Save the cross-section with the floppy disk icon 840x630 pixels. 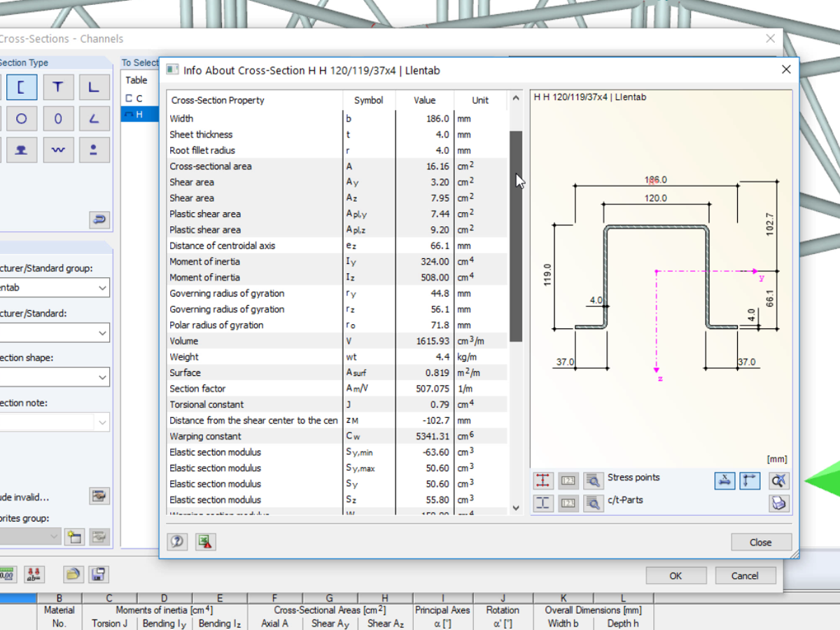98,575
